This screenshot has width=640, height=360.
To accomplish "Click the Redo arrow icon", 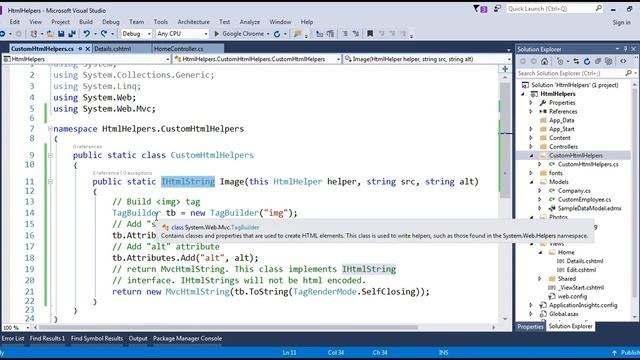I will [x=104, y=34].
